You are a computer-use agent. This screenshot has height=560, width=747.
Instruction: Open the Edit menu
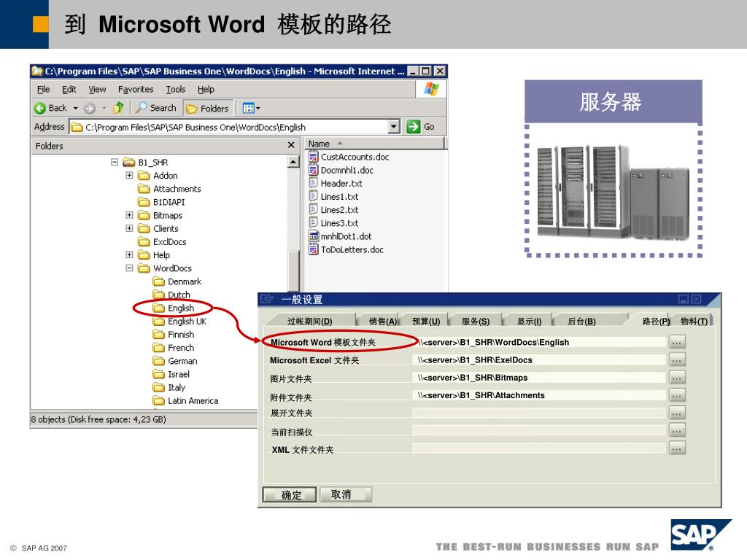tap(69, 89)
